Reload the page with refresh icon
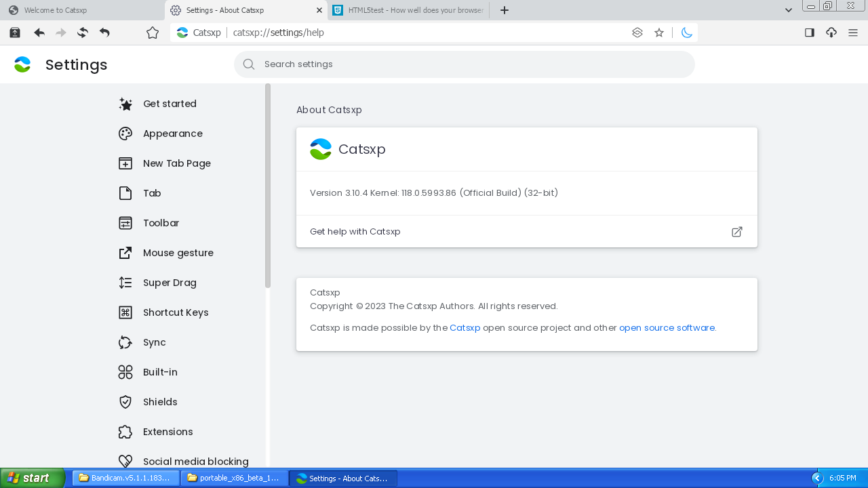868x488 pixels. (x=83, y=33)
